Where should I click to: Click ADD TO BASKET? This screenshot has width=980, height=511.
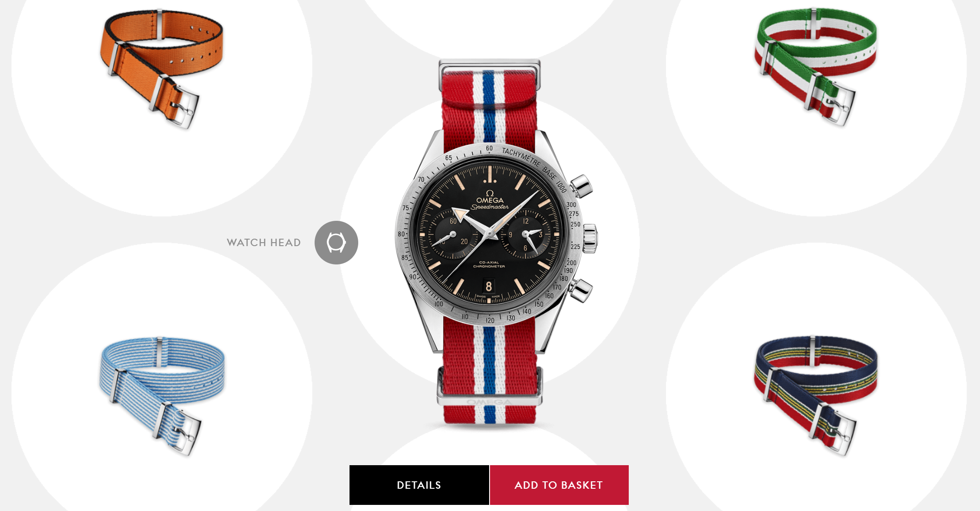coord(559,485)
